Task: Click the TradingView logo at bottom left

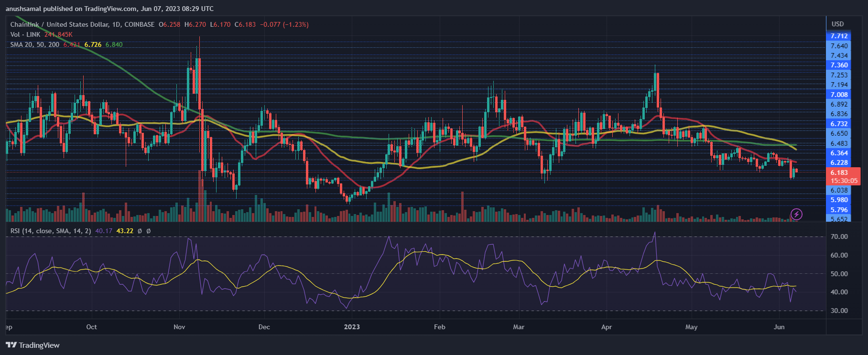Action: [33, 345]
